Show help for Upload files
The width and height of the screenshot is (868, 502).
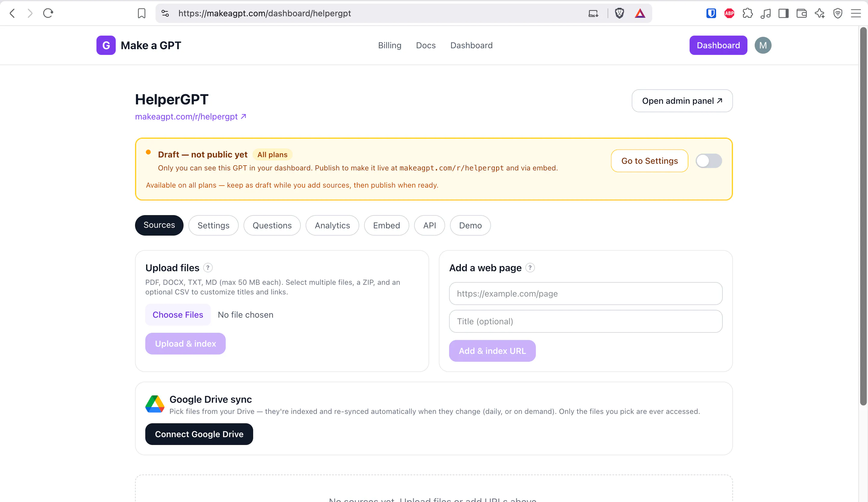[x=208, y=268]
